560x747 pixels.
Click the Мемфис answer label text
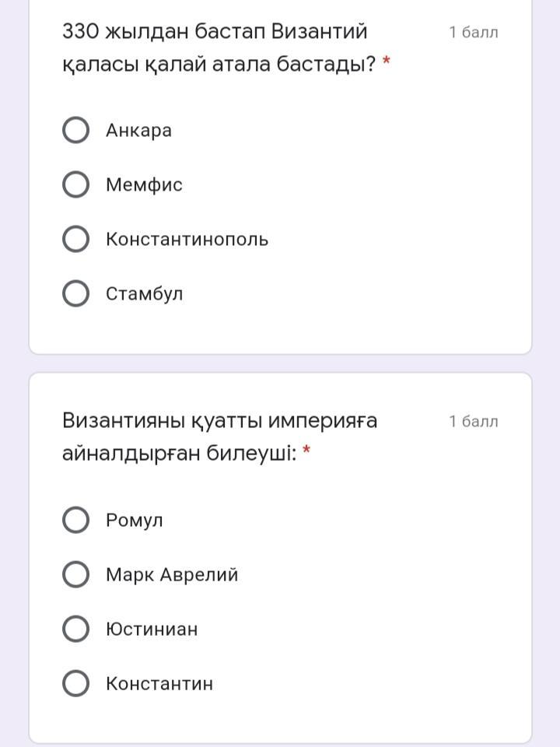[x=145, y=185]
